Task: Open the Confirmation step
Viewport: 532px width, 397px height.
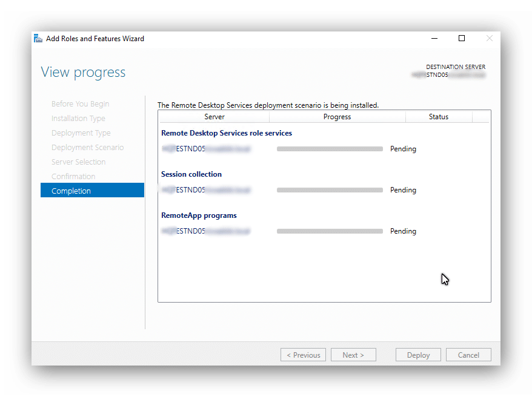Action: tap(73, 177)
